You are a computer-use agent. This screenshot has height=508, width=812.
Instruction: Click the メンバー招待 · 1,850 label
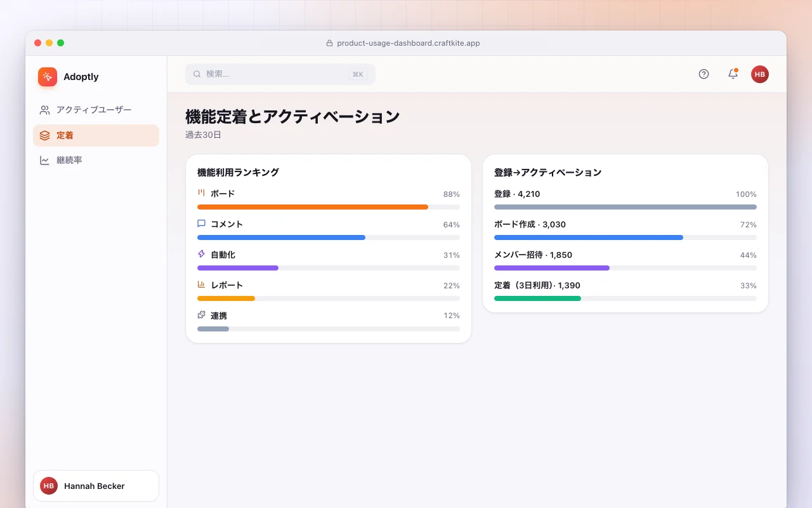[x=533, y=255]
